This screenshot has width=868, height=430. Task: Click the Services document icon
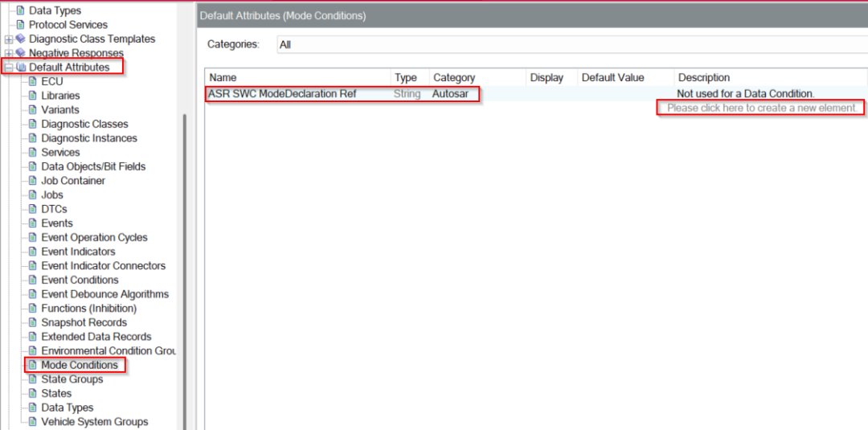33,152
